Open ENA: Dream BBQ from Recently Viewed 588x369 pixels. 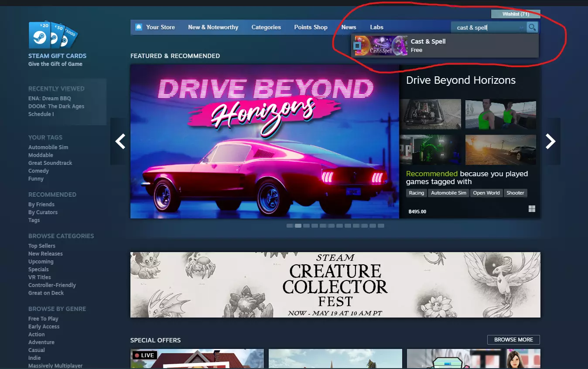coord(49,99)
